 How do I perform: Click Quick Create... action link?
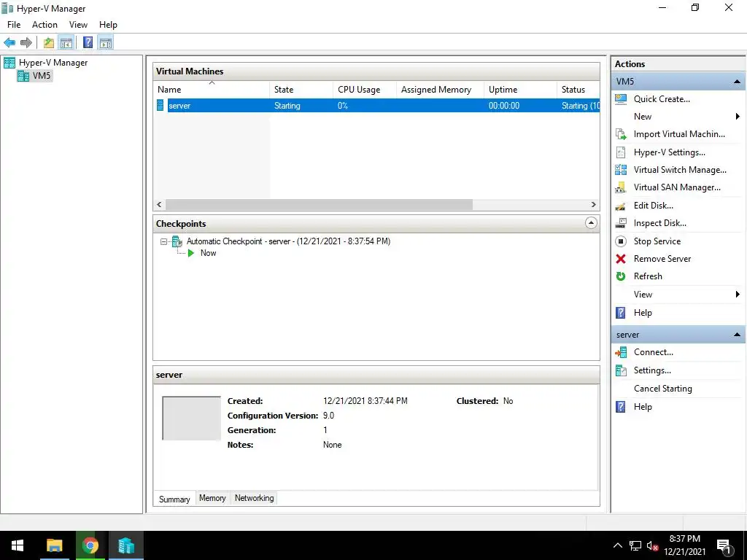coord(662,99)
